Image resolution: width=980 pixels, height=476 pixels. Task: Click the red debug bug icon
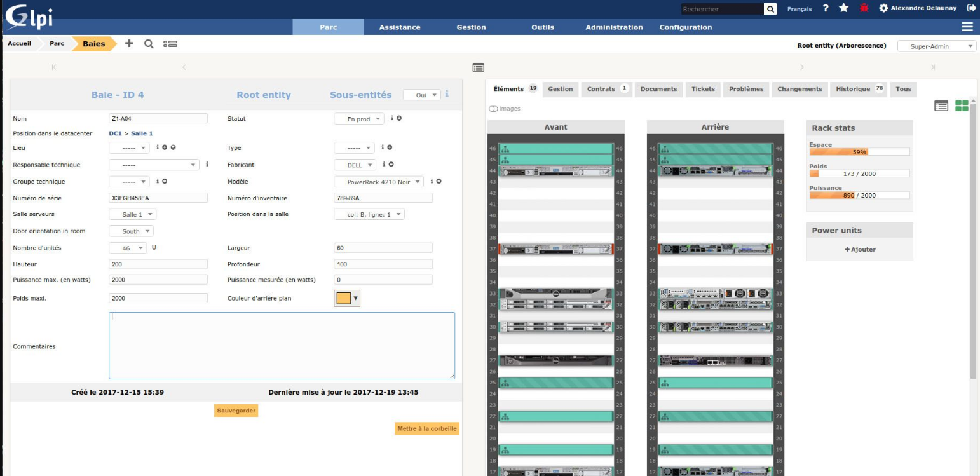pos(863,8)
